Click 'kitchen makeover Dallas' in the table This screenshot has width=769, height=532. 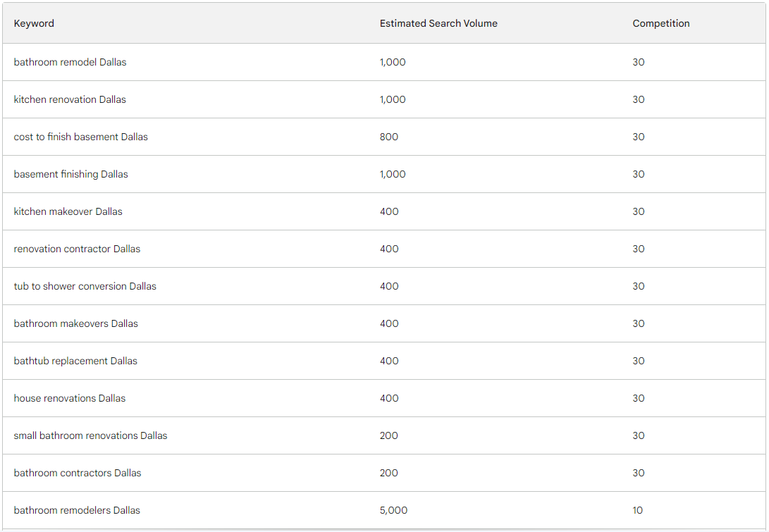click(67, 211)
